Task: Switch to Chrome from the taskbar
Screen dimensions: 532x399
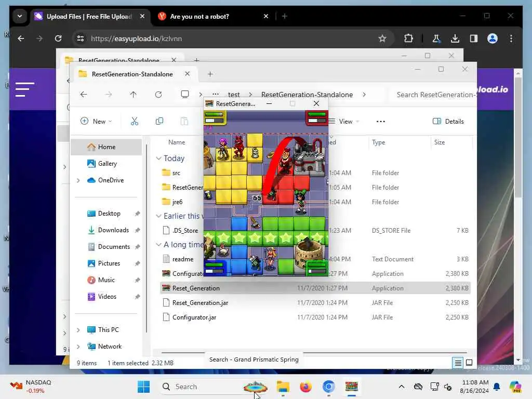Action: (328, 387)
